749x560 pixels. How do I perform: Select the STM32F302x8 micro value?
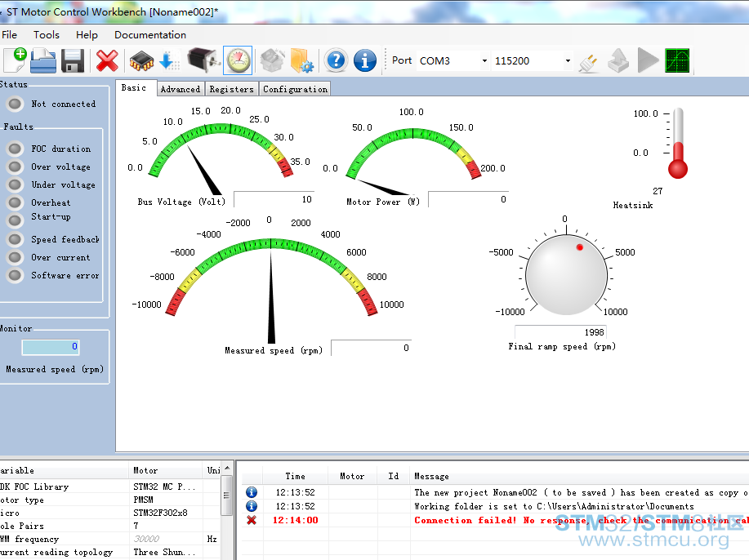pos(160,513)
